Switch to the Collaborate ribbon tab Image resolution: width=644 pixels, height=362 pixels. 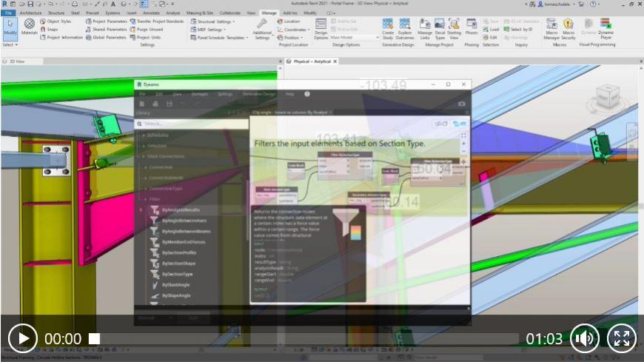tap(230, 13)
